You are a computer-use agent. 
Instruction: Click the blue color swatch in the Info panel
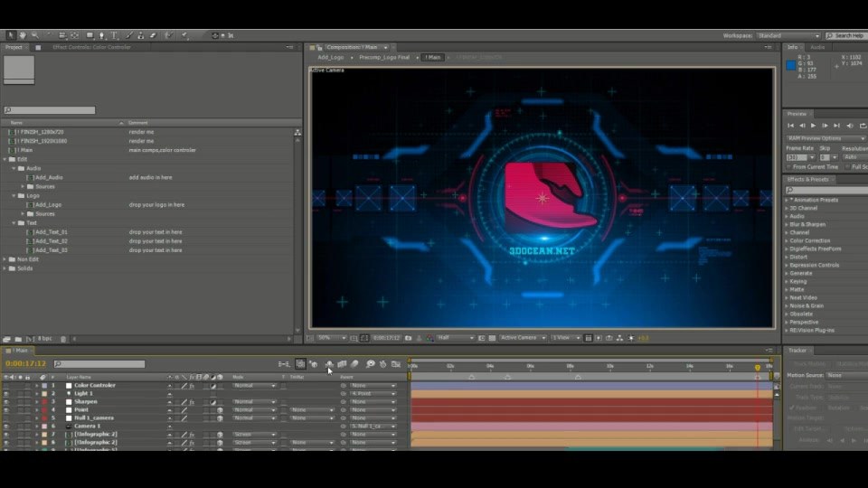[791, 65]
